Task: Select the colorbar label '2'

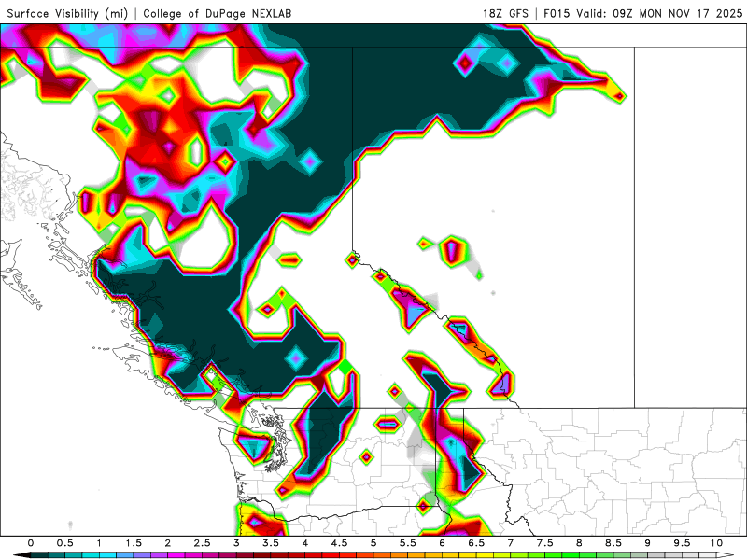Action: coord(168,543)
